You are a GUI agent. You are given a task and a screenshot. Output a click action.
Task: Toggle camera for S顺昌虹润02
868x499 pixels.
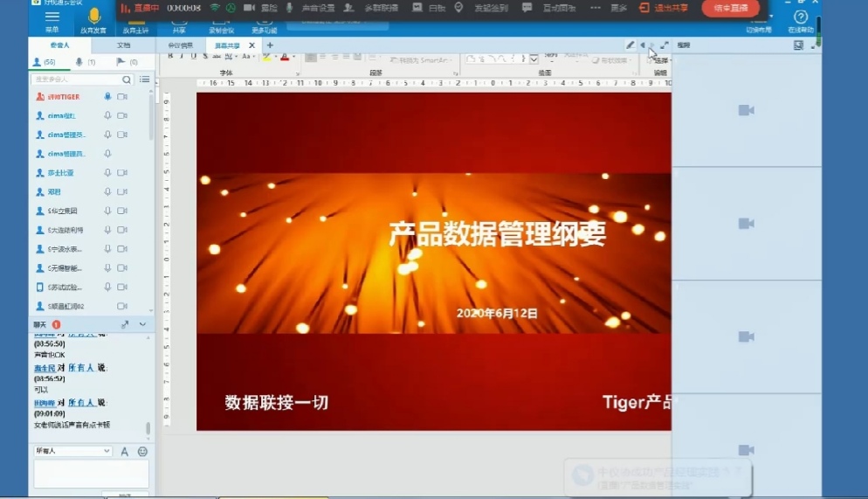tap(122, 306)
